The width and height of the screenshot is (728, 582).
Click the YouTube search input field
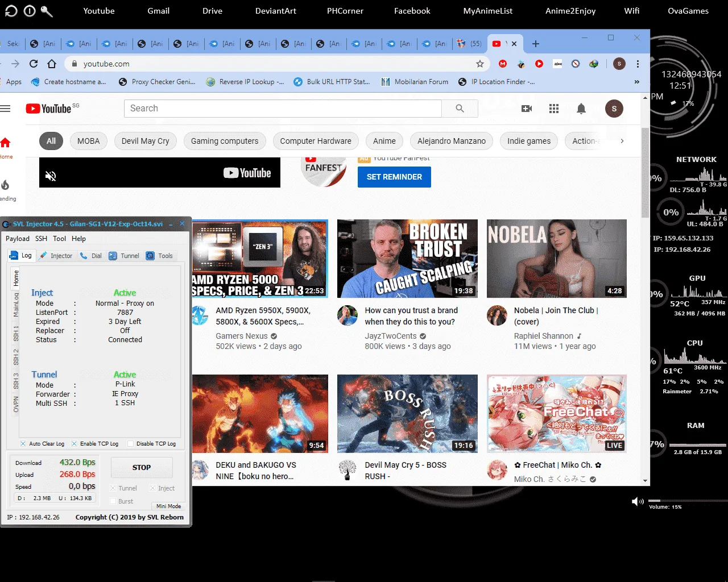pyautogui.click(x=283, y=109)
